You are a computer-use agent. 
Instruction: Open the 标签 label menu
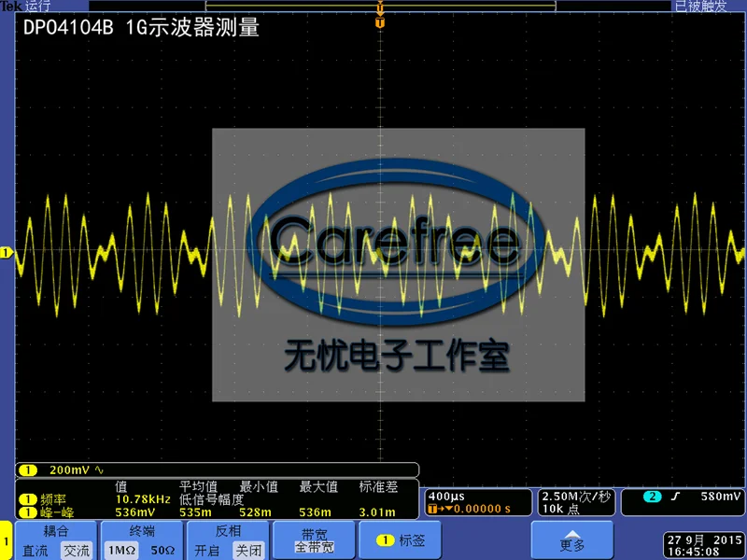coord(401,540)
